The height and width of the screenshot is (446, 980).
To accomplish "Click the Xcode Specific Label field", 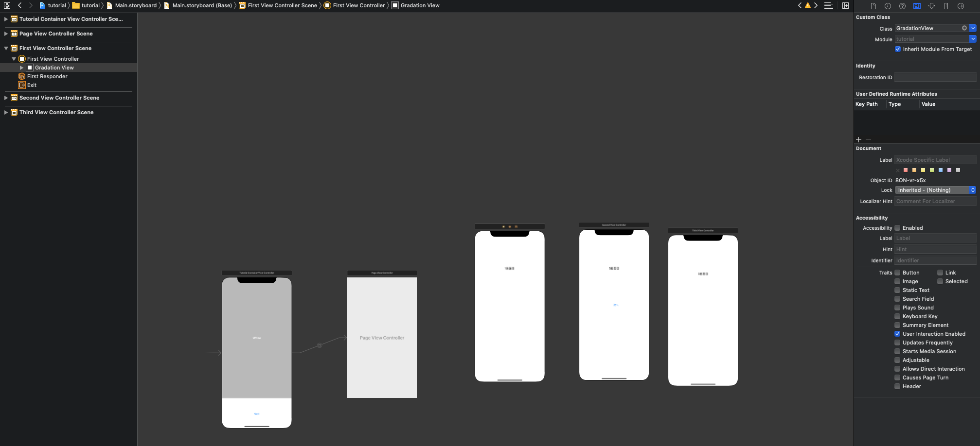I will click(x=935, y=160).
